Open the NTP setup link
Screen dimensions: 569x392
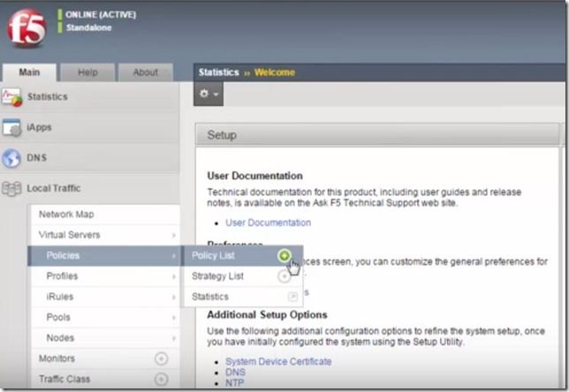coord(234,382)
